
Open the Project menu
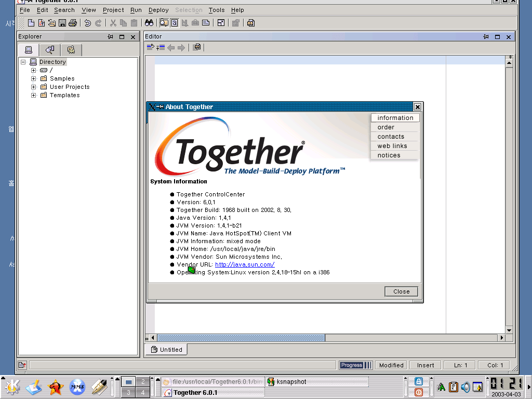tap(113, 10)
